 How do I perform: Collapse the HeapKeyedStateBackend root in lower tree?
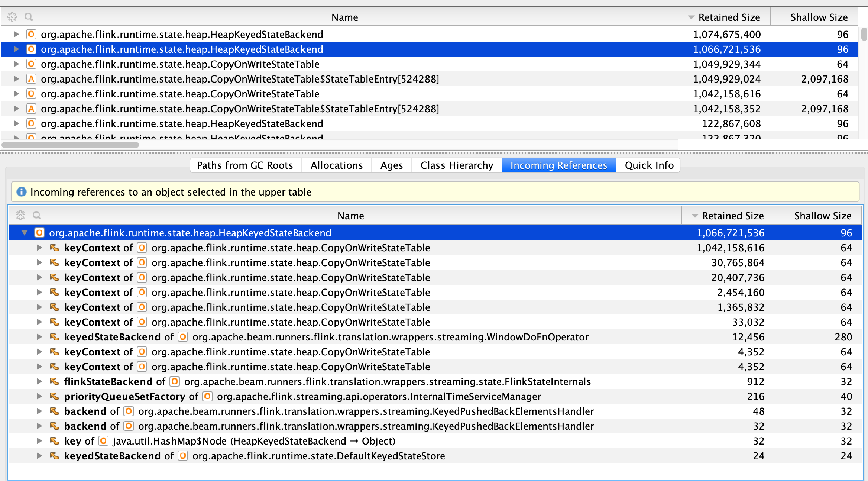click(x=25, y=233)
